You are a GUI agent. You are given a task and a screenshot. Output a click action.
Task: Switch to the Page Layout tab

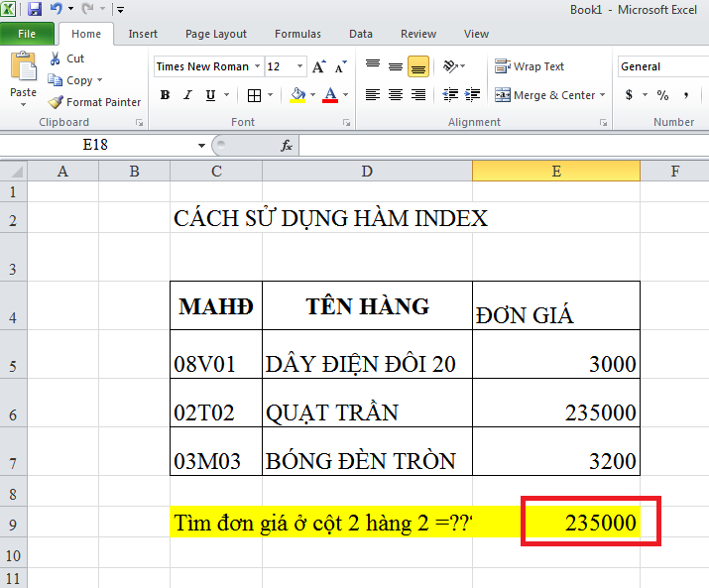point(216,34)
